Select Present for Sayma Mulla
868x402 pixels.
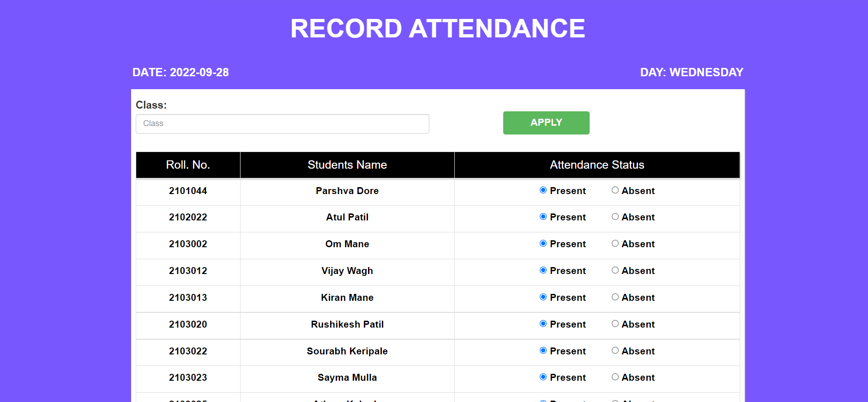(x=542, y=377)
